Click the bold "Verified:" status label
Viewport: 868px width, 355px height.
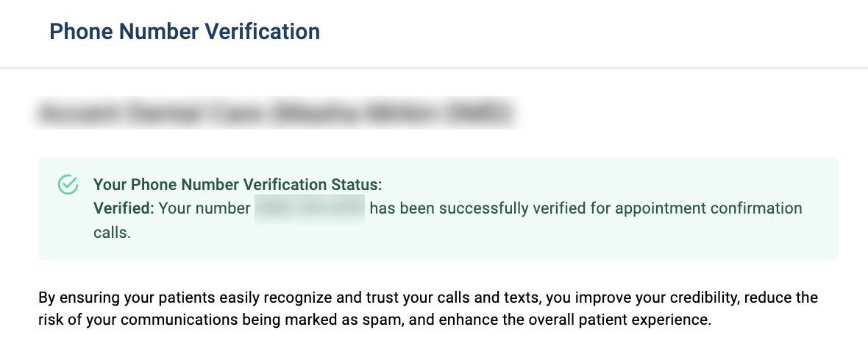pos(124,208)
